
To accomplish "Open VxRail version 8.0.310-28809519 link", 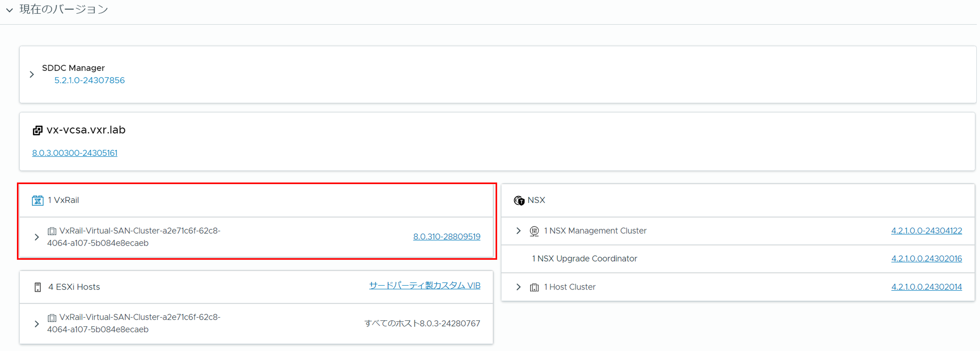I will [447, 237].
